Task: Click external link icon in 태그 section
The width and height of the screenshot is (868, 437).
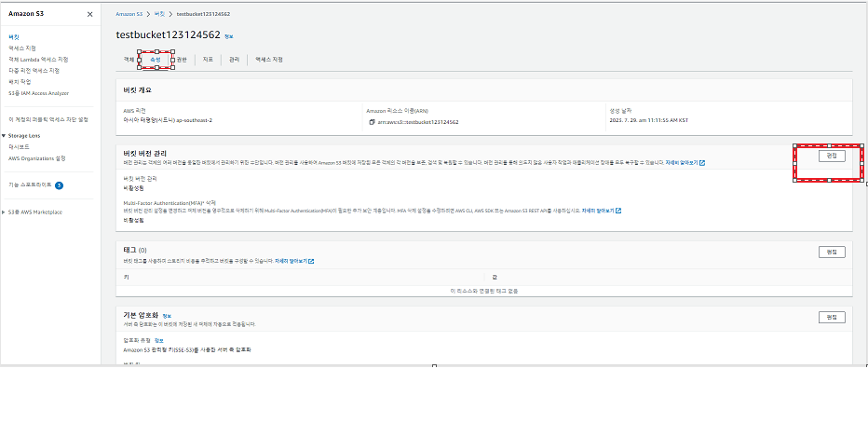Action: click(x=311, y=261)
